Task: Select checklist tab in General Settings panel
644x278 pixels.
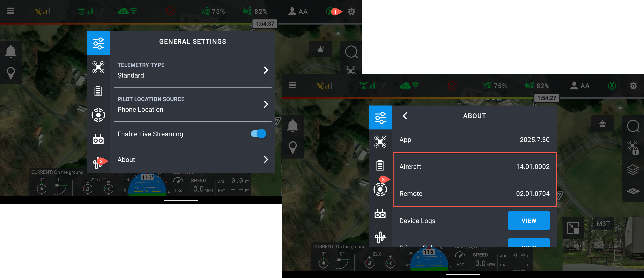Action: click(98, 91)
